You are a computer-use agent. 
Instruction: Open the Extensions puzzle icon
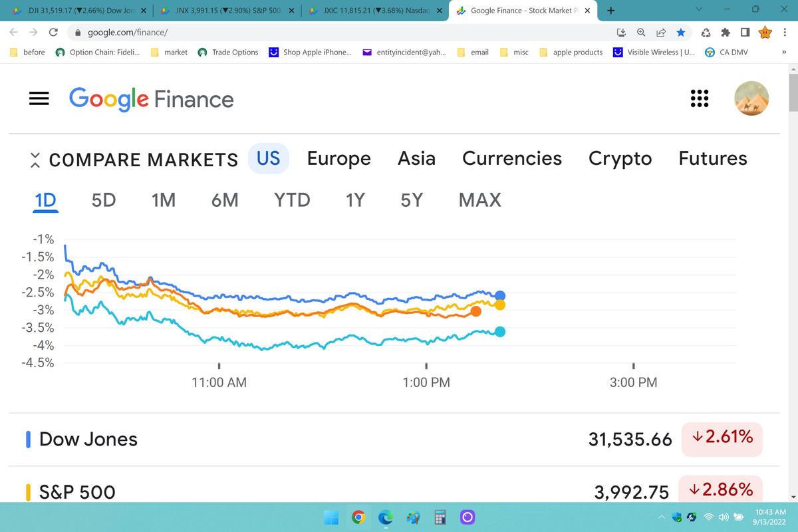(x=726, y=32)
